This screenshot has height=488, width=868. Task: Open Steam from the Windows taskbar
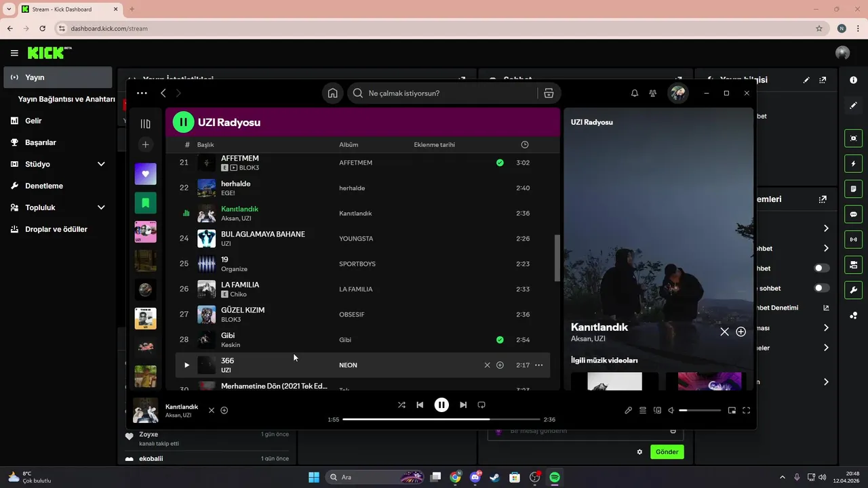tap(495, 477)
